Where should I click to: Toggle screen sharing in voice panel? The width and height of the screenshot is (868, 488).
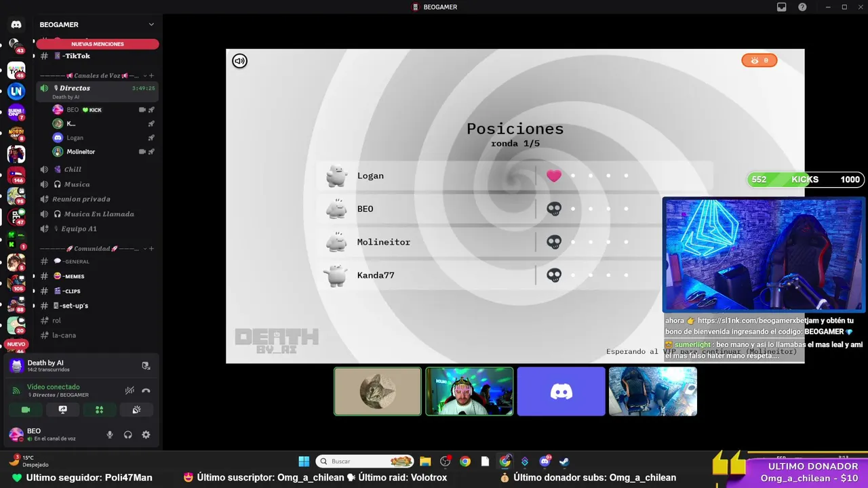coord(62,409)
